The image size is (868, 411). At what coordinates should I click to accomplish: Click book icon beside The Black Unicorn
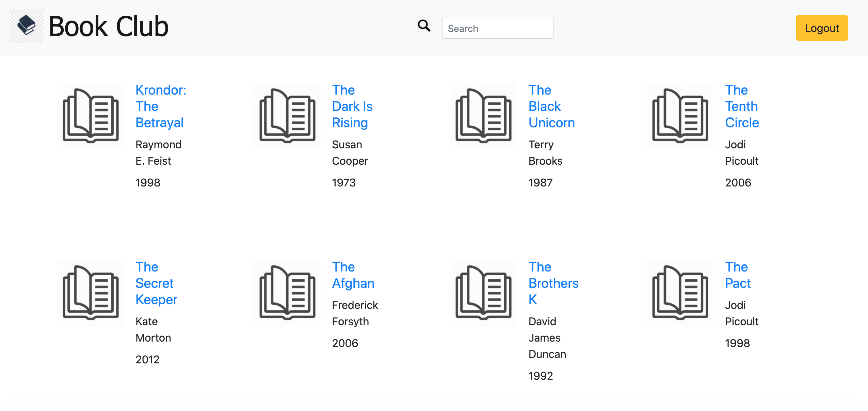[483, 116]
